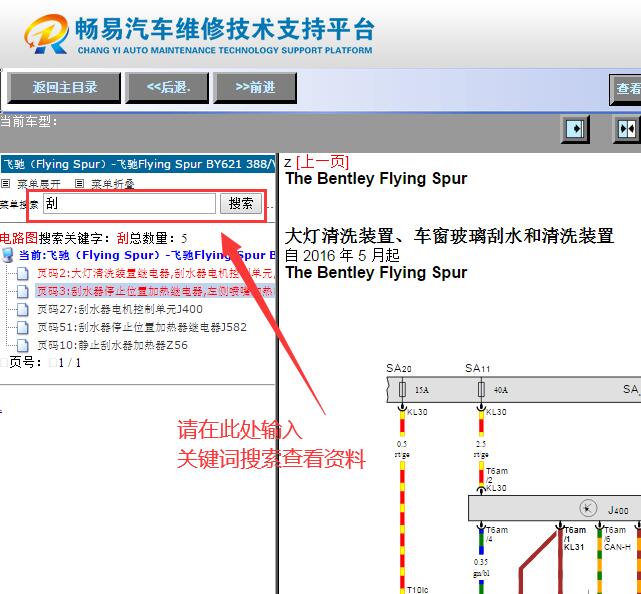641x594 pixels.
Task: Click the single-arrow panel toggle icon
Action: [x=575, y=129]
